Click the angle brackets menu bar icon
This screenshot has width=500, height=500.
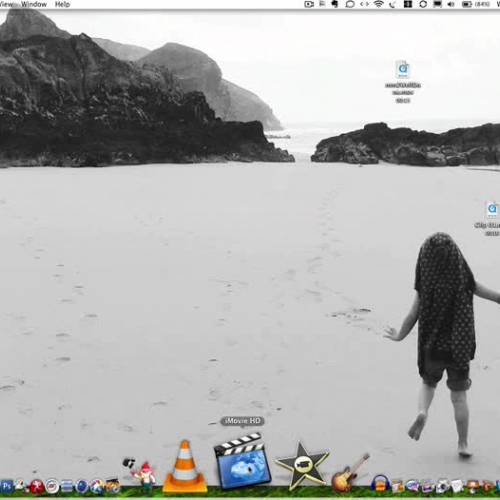point(364,4)
